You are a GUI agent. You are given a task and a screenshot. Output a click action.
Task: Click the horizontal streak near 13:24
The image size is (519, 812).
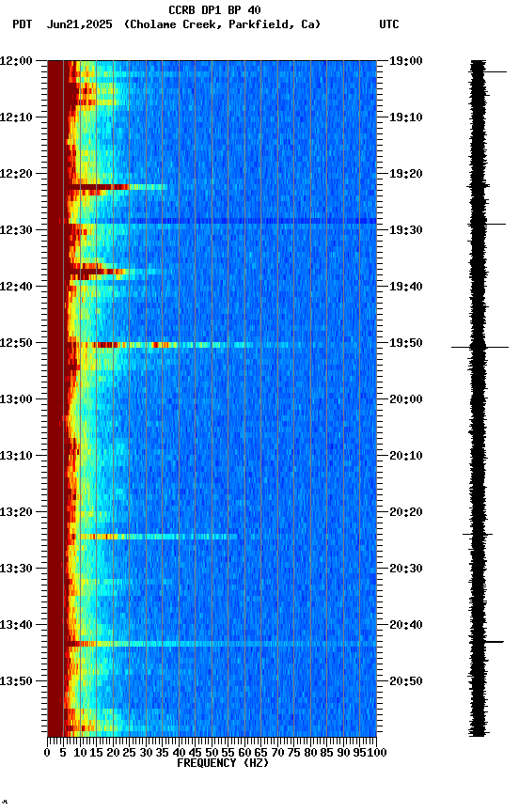click(x=155, y=537)
